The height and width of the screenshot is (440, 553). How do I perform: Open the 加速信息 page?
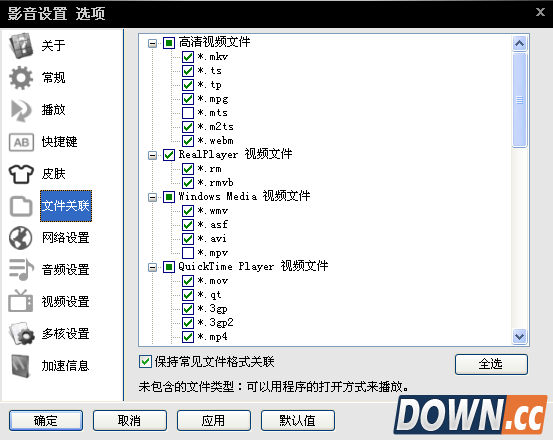pos(65,366)
